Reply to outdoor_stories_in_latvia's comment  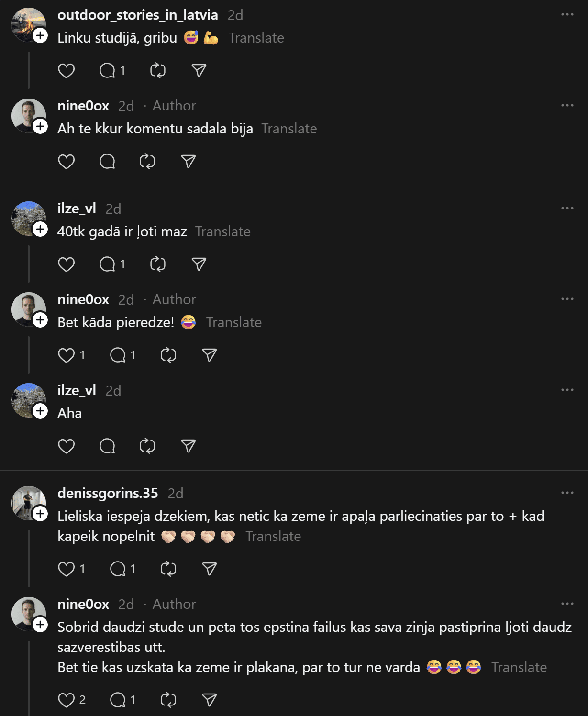(x=107, y=71)
